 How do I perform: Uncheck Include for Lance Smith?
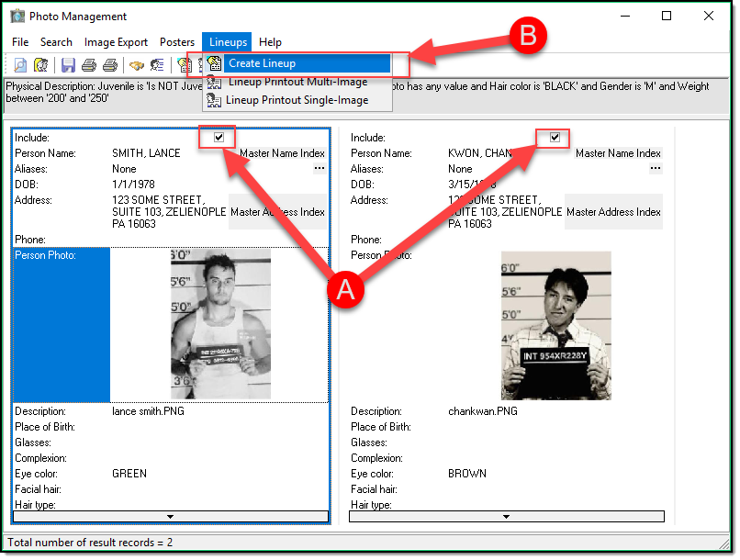click(219, 137)
